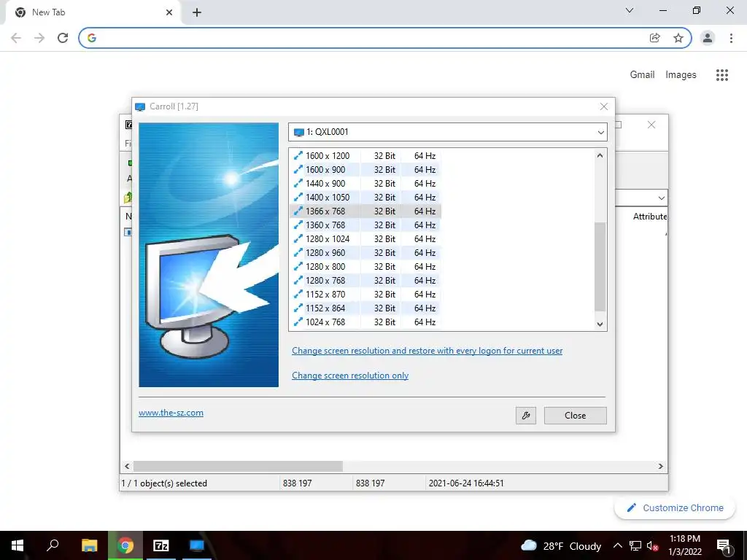747x560 pixels.
Task: Show hidden system tray icons
Action: point(617,546)
